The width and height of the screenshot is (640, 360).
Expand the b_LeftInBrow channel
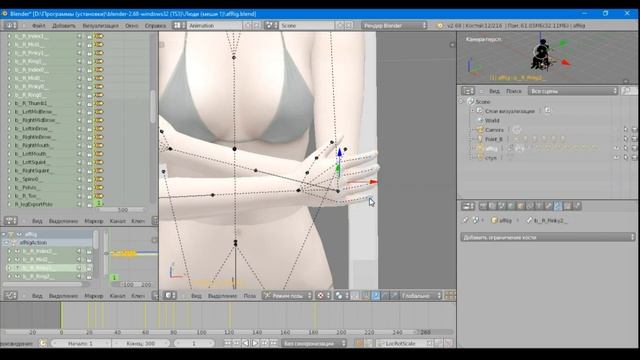(x=9, y=129)
